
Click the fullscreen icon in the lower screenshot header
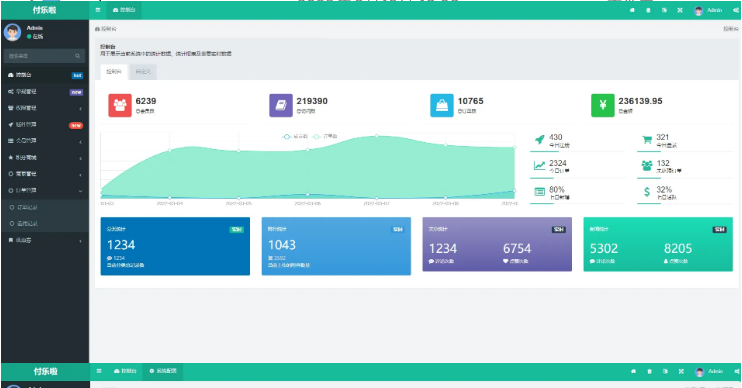click(681, 371)
